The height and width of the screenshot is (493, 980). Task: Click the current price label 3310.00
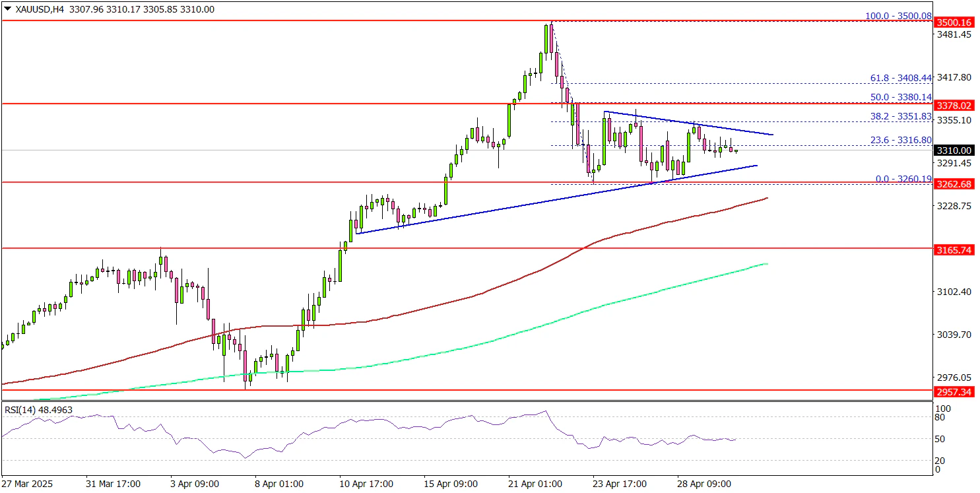[x=954, y=150]
